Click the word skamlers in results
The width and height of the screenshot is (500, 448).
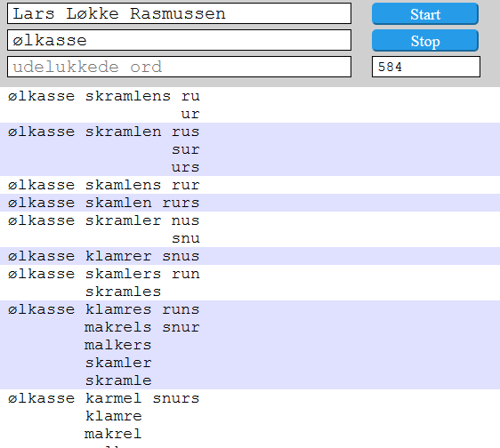(123, 274)
